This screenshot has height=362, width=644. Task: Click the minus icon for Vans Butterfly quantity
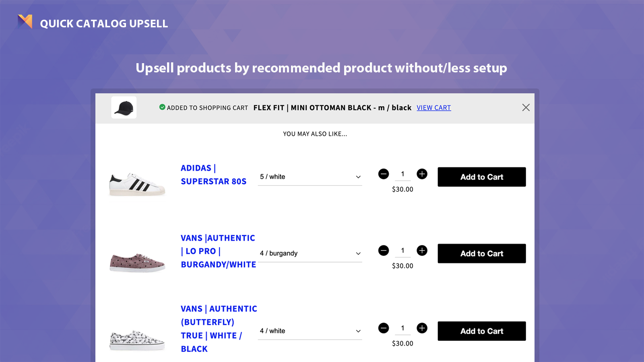[384, 328]
